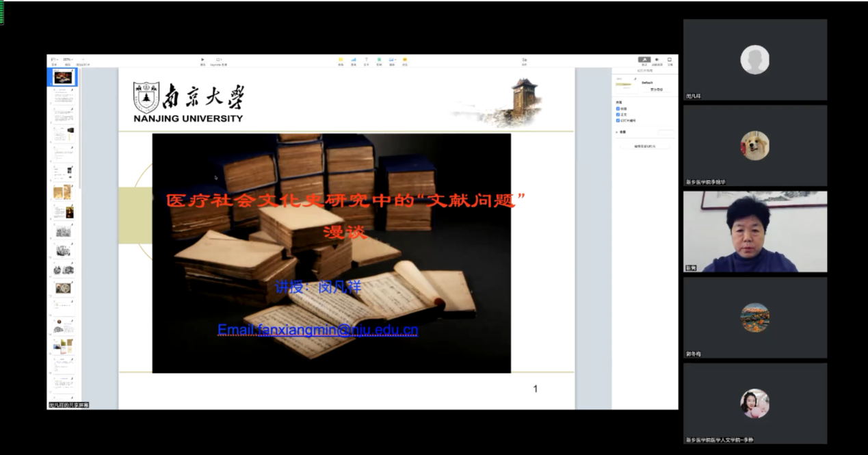Click the Keynote Live icon

219,60
